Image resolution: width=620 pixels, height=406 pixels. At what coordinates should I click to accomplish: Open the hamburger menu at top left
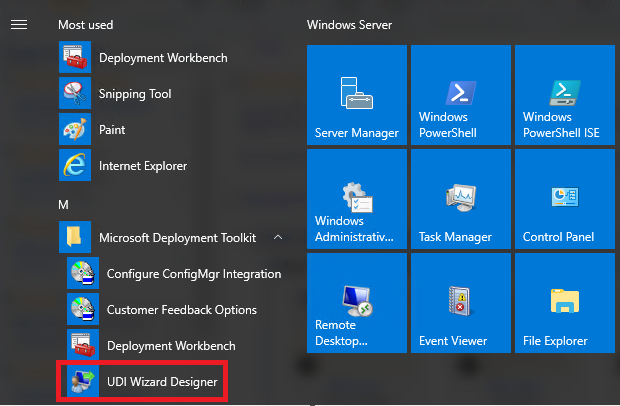(x=19, y=25)
